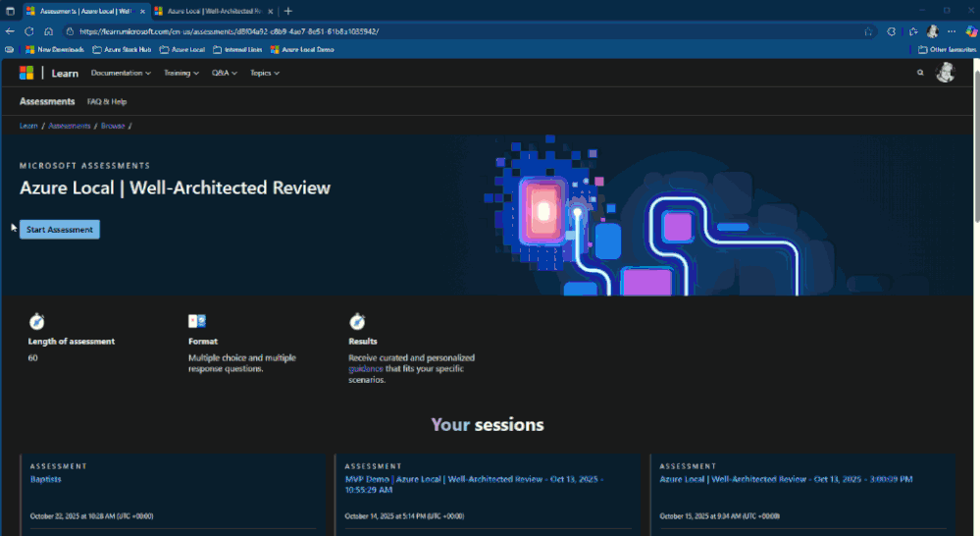Launch the Copilot sidebar icon

pos(971,31)
